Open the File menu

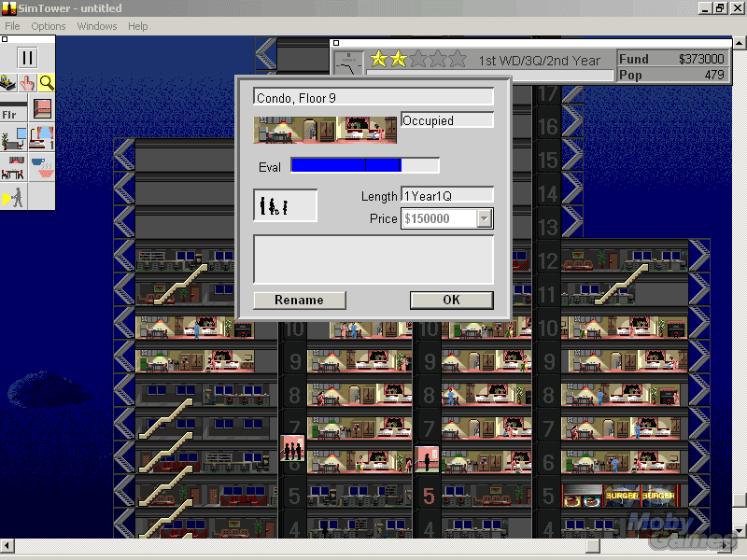[x=12, y=26]
